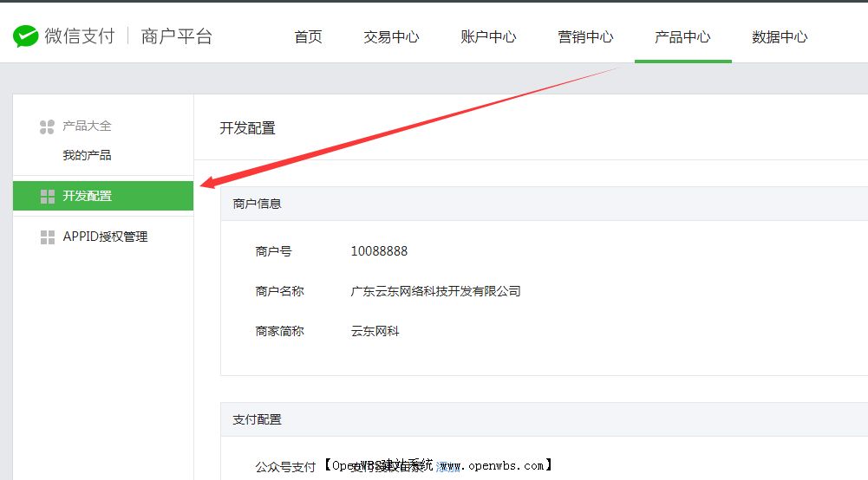Open APPID授权管理 in the sidebar
868x480 pixels.
point(105,237)
